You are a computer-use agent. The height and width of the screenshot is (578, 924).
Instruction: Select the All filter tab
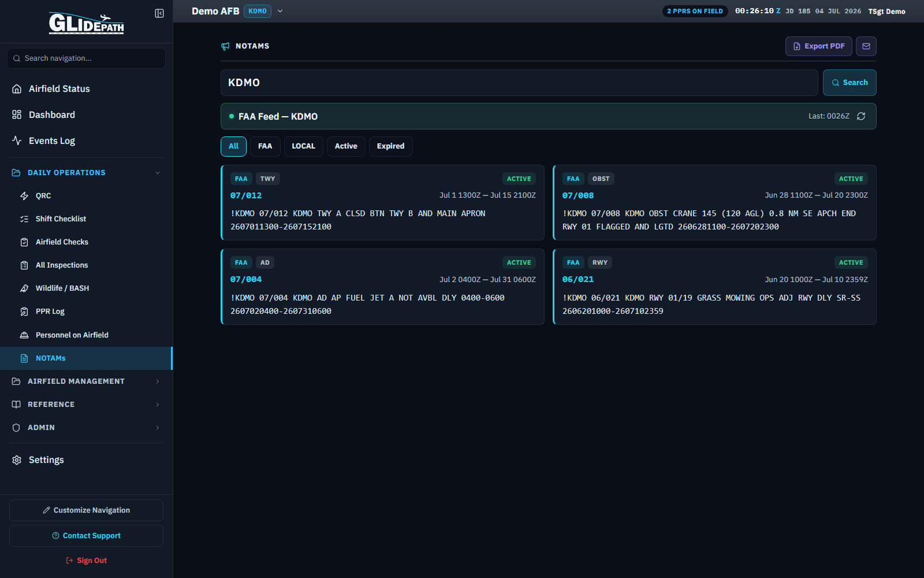pyautogui.click(x=233, y=146)
